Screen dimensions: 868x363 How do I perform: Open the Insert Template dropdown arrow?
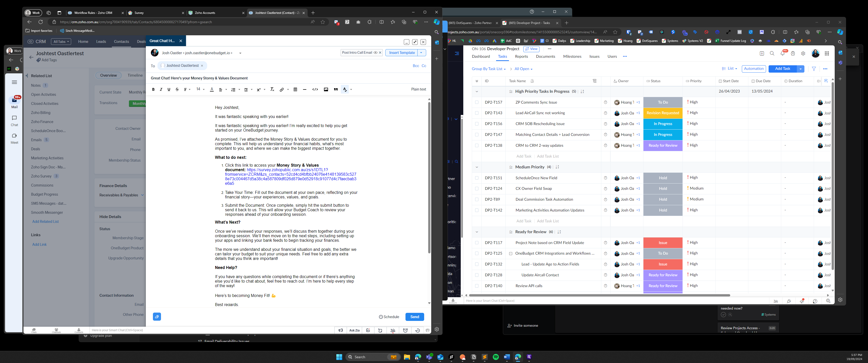click(421, 53)
